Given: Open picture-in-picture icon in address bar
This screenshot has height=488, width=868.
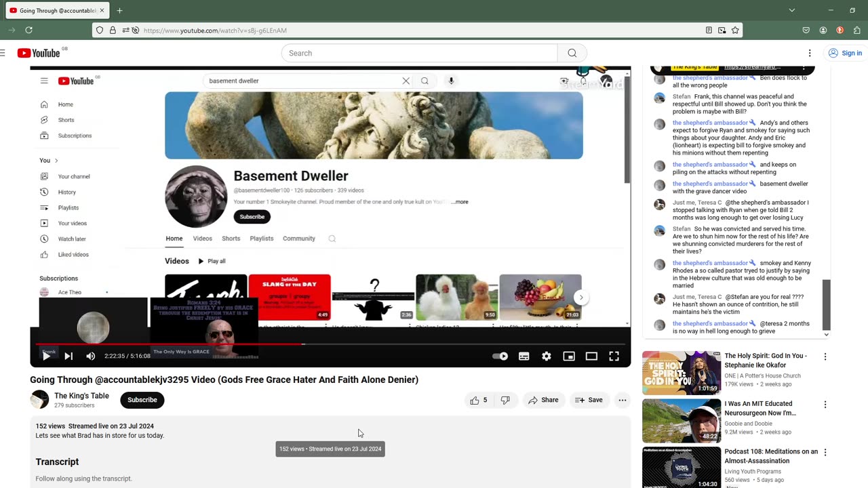Looking at the screenshot, I should point(722,30).
